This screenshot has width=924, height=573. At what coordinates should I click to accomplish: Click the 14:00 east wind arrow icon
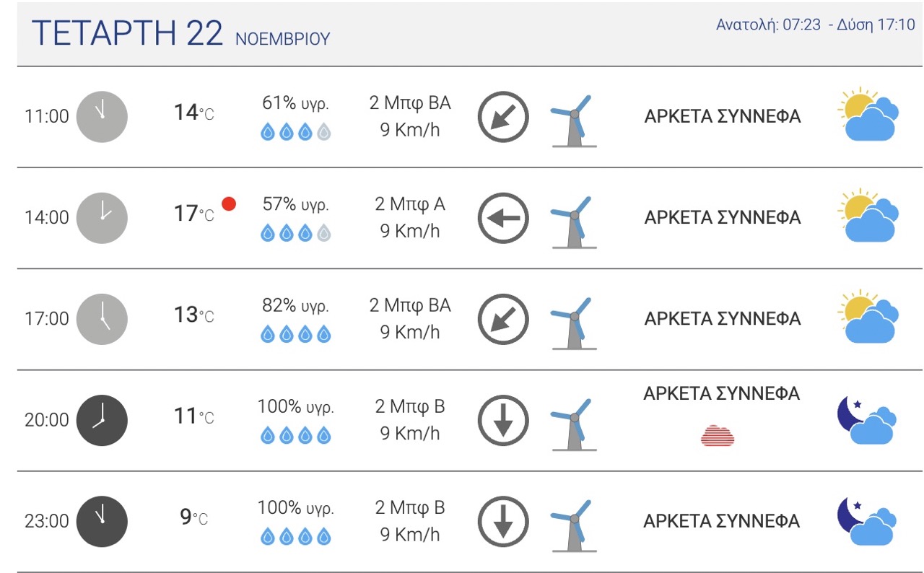(x=503, y=218)
